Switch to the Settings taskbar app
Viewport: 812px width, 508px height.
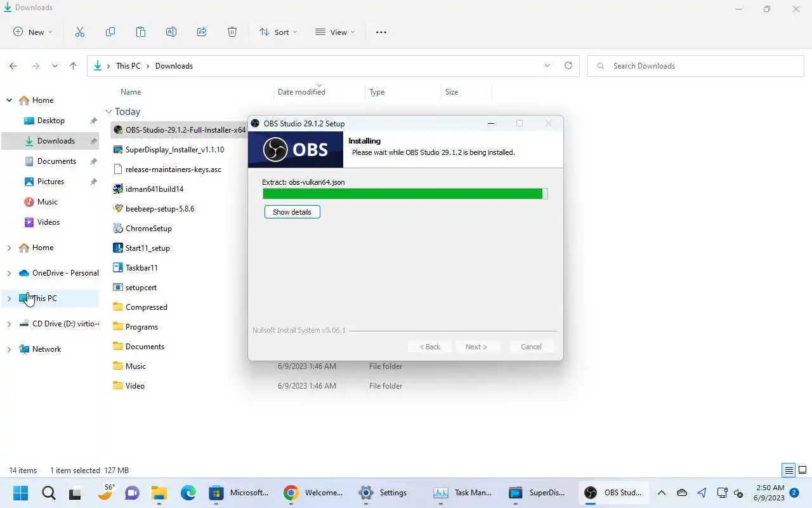384,493
